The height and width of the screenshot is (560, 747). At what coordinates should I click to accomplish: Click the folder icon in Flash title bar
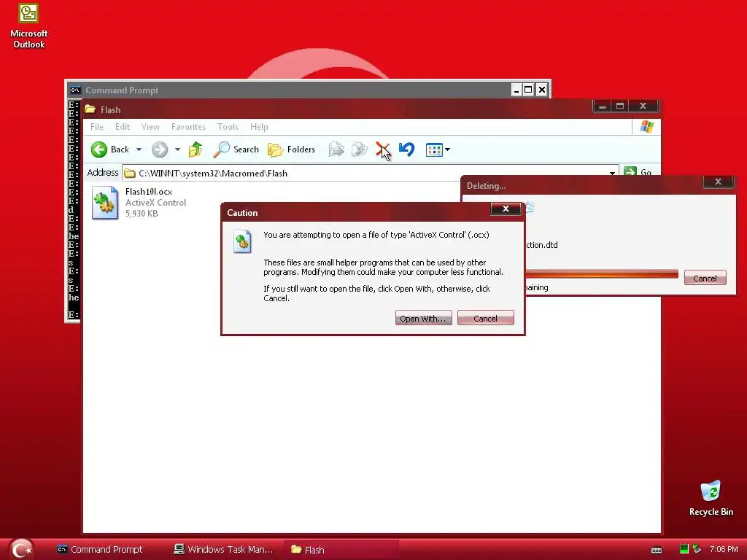click(90, 109)
